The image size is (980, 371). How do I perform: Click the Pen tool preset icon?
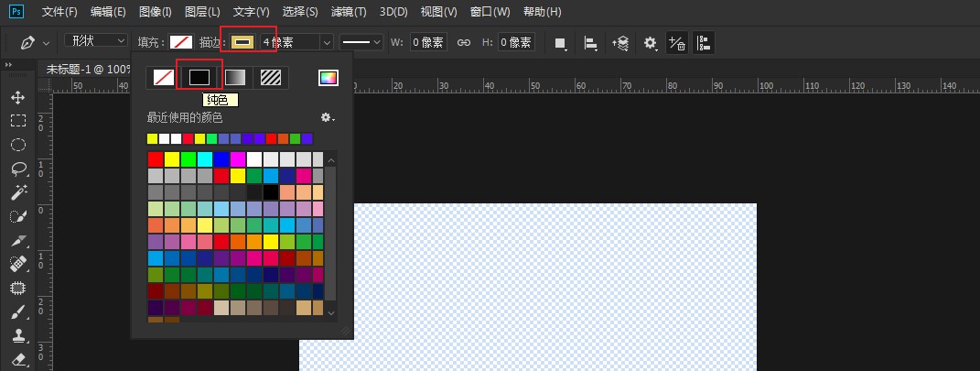27,42
